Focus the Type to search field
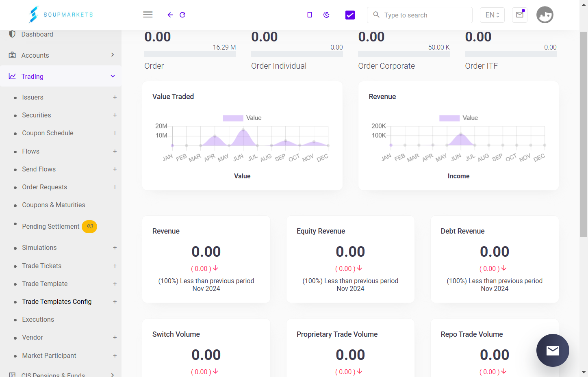 [x=420, y=15]
